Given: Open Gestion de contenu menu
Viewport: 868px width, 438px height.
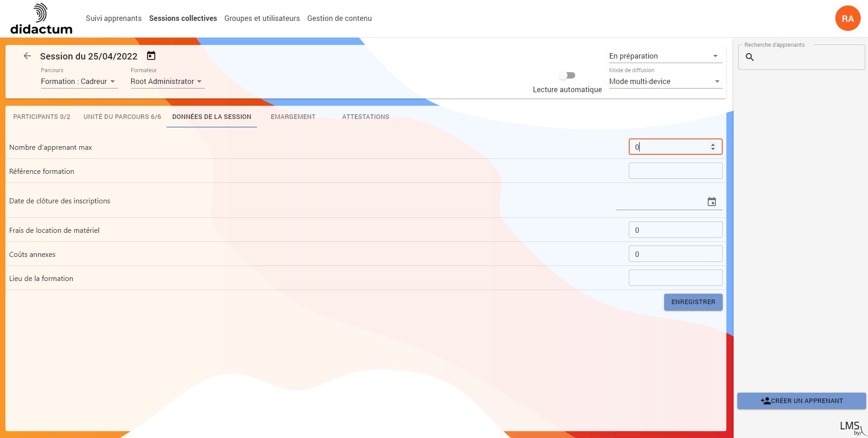Looking at the screenshot, I should pyautogui.click(x=340, y=19).
